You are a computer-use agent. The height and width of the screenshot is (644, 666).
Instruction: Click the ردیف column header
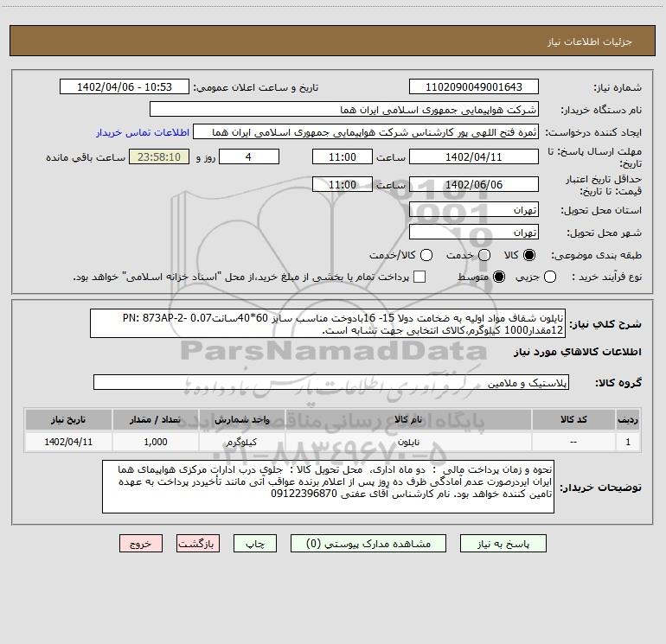tap(628, 419)
